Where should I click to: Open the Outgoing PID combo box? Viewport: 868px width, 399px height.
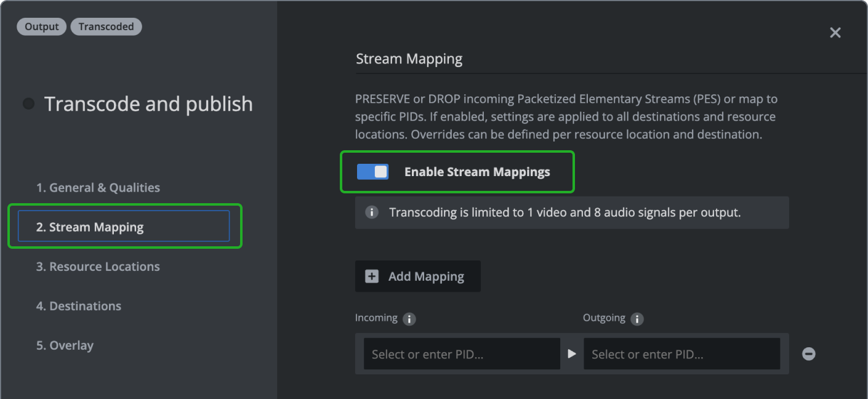click(x=681, y=354)
